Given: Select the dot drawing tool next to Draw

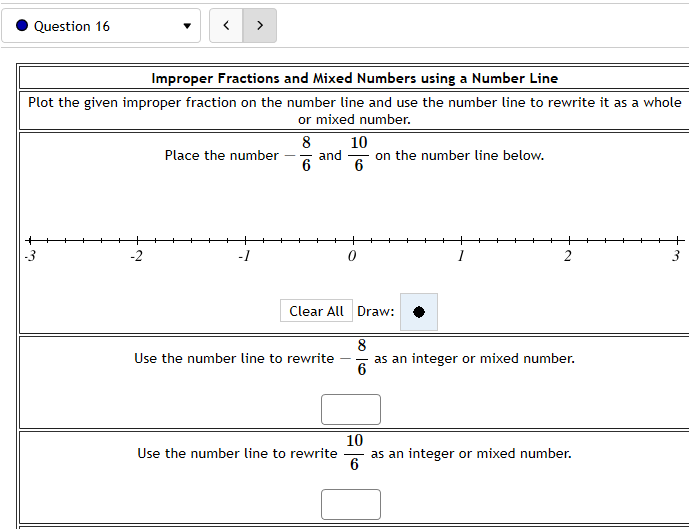Looking at the screenshot, I should pyautogui.click(x=419, y=312).
